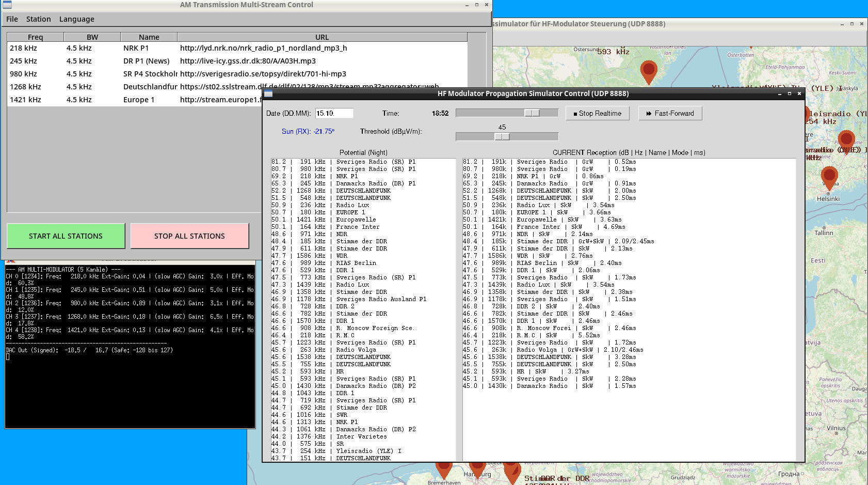Click the Vilnius label on the map
Screen dimensions: 868x485
[836, 428]
